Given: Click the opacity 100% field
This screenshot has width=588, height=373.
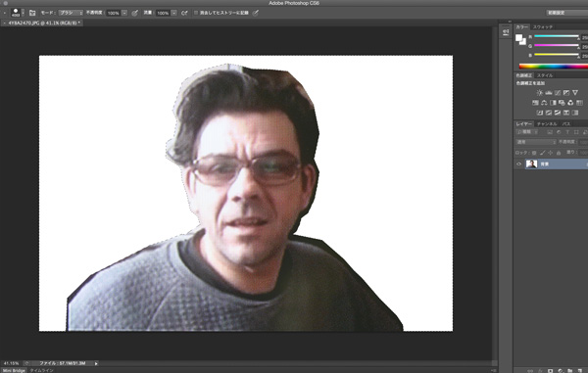Looking at the screenshot, I should pyautogui.click(x=114, y=13).
